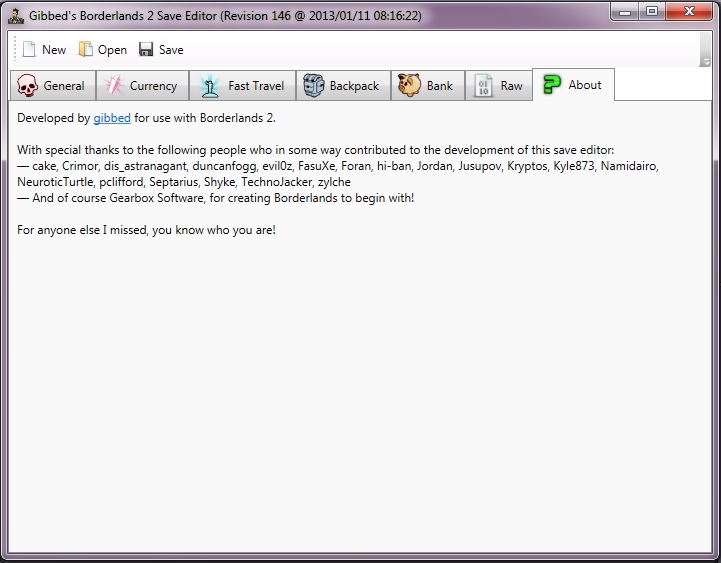Click the Open toolbar label
Image resolution: width=721 pixels, height=563 pixels.
(x=112, y=50)
